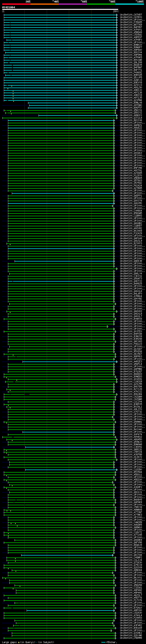Select hit label UniRef100_C3KIS1
The width and height of the screenshot is (146, 644).
click(131, 276)
